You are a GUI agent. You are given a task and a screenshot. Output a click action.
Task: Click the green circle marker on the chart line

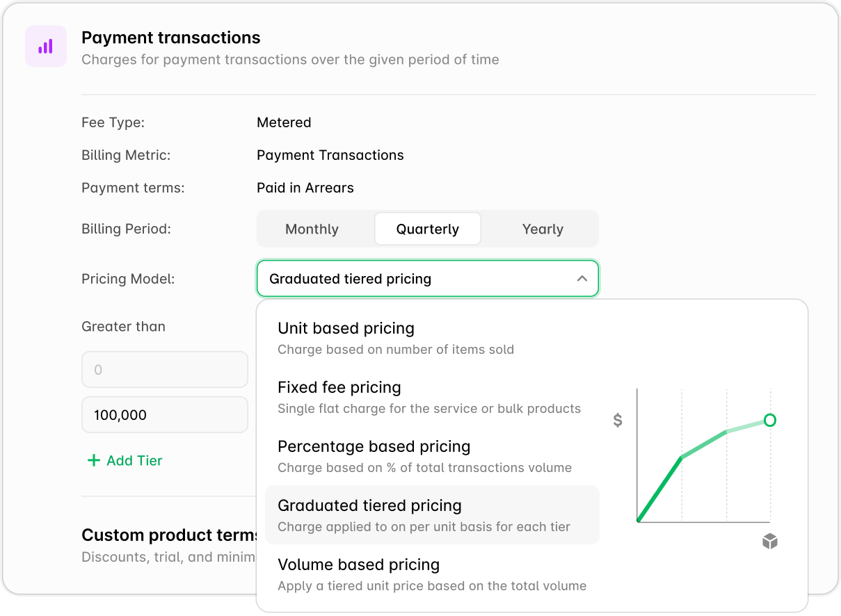click(769, 420)
